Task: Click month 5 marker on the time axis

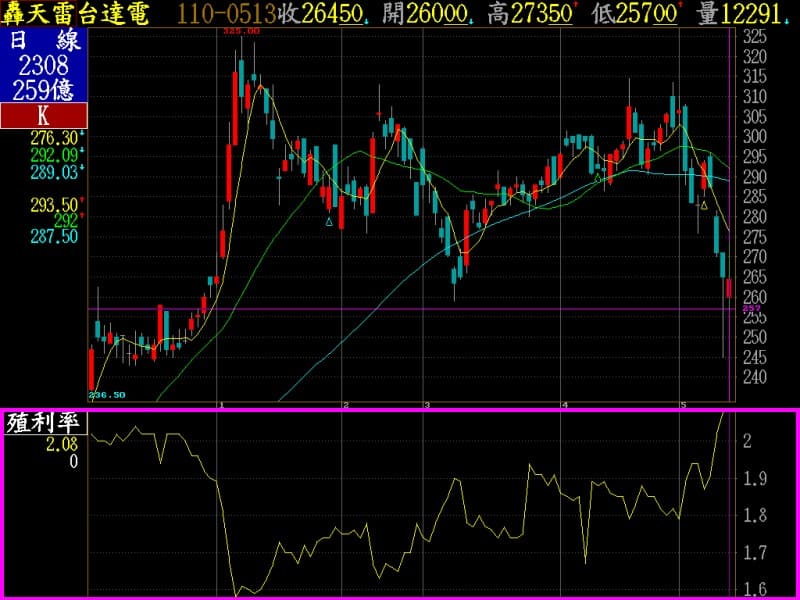Action: click(x=683, y=405)
